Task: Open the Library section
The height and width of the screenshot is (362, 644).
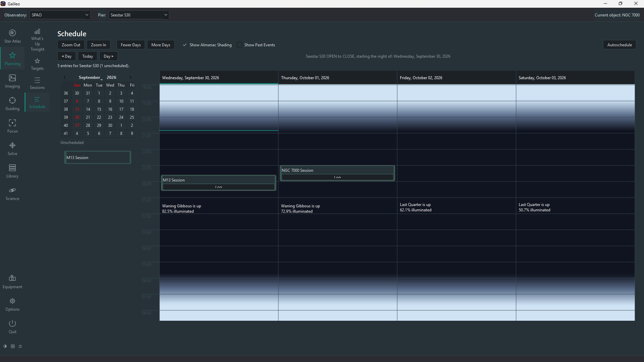Action: pyautogui.click(x=12, y=171)
